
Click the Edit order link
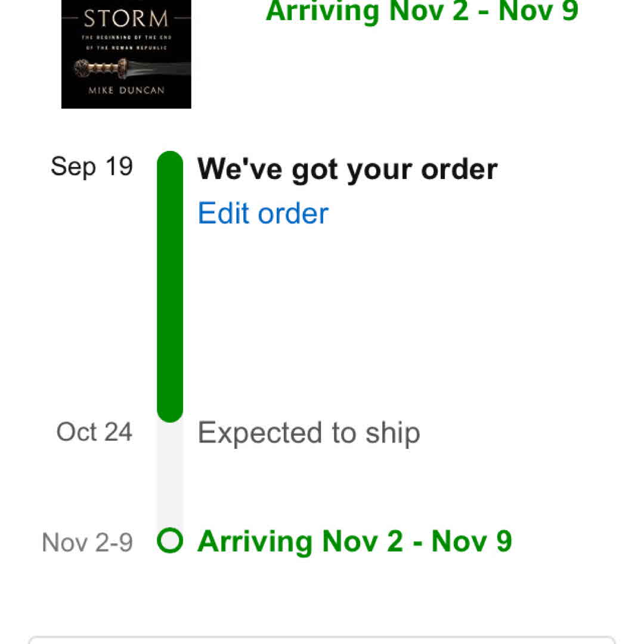coord(263,213)
